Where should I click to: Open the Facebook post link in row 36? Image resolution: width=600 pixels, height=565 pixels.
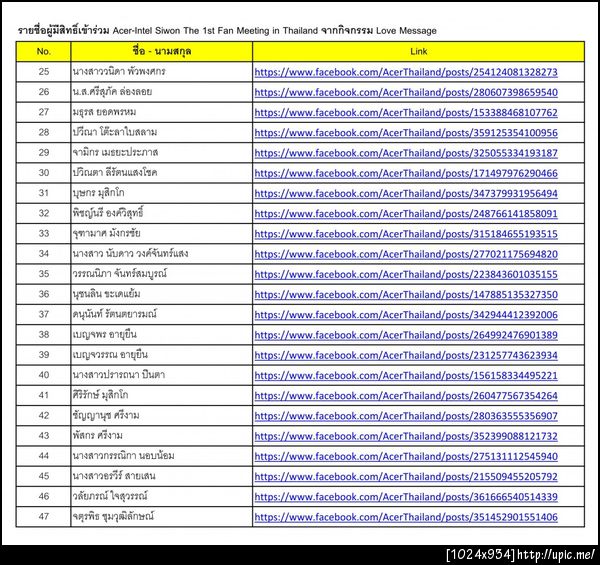point(406,295)
